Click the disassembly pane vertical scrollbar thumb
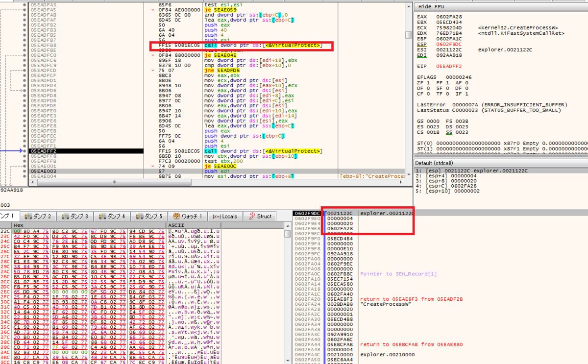 [409, 35]
